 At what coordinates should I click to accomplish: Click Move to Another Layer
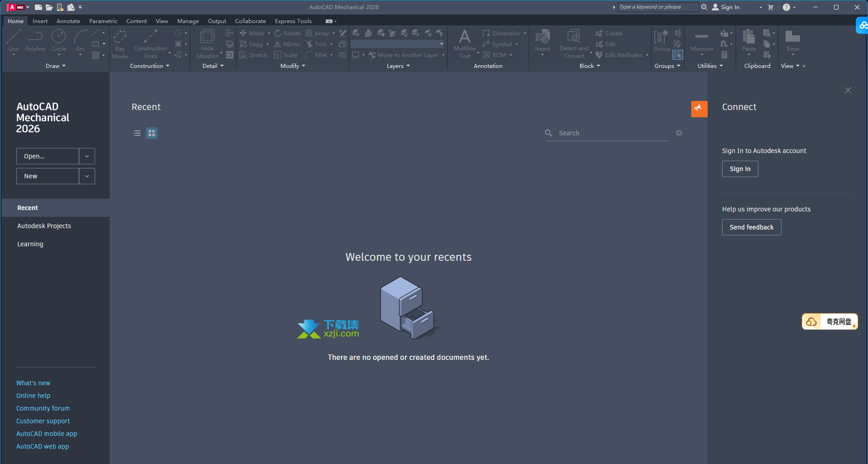(x=404, y=55)
